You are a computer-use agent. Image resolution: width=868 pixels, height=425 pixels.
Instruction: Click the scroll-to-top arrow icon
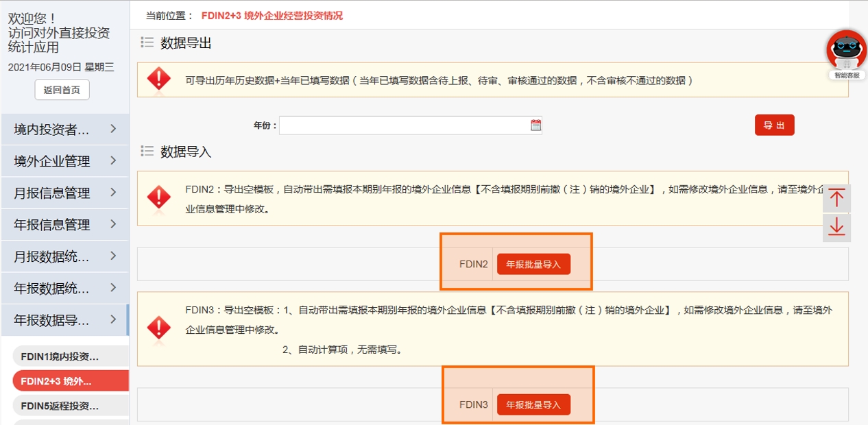click(x=836, y=197)
